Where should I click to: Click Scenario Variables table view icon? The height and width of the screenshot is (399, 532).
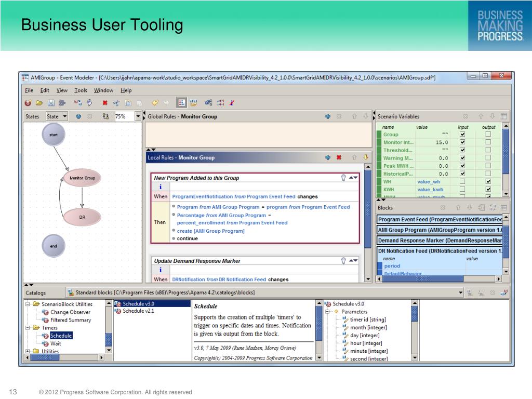(504, 116)
